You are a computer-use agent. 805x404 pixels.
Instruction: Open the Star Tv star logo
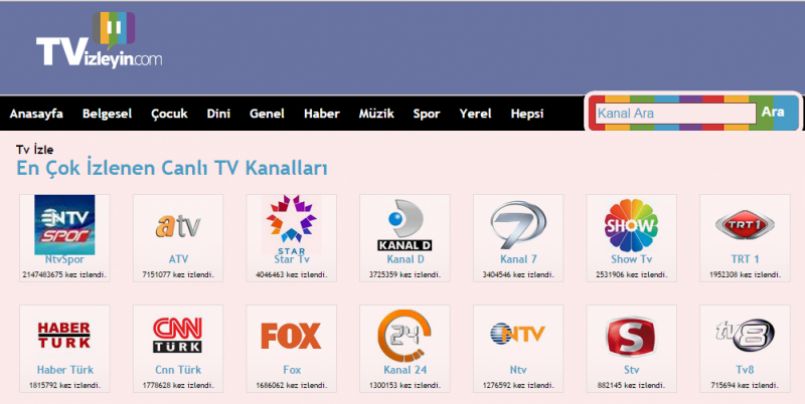(x=292, y=224)
